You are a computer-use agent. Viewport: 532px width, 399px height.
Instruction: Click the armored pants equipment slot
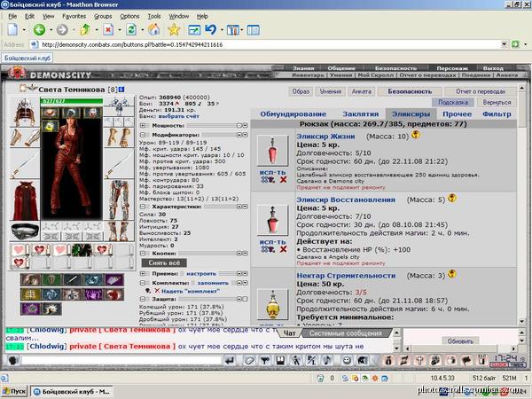[119, 200]
